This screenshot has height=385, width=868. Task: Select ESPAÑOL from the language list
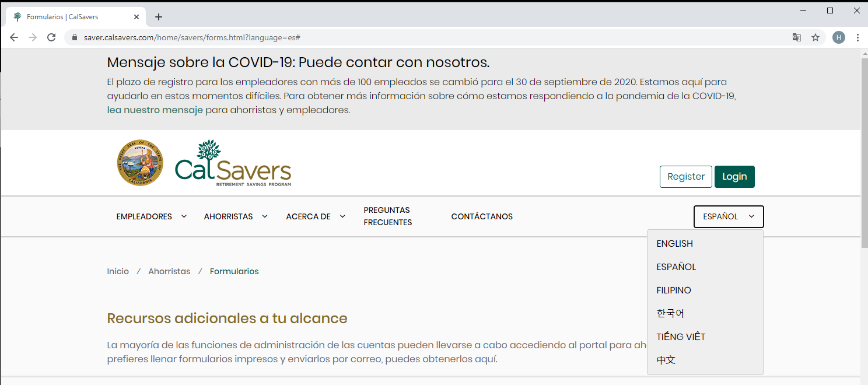(x=705, y=267)
